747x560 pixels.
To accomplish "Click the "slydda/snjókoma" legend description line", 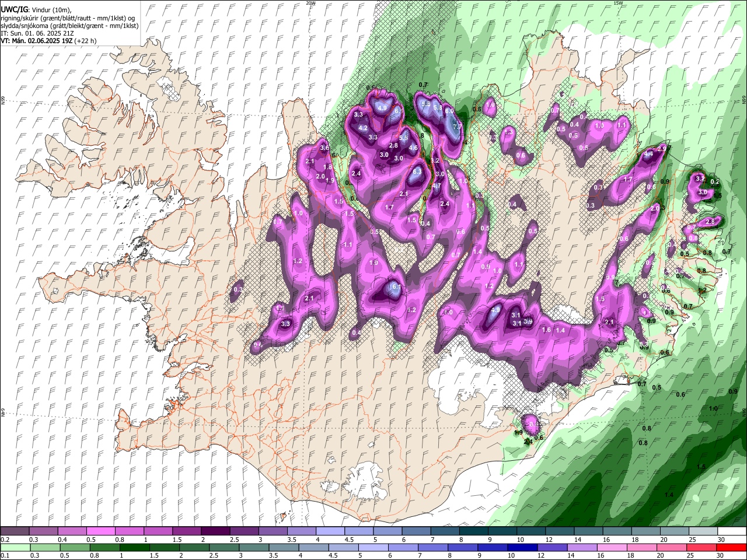I will tap(69, 26).
